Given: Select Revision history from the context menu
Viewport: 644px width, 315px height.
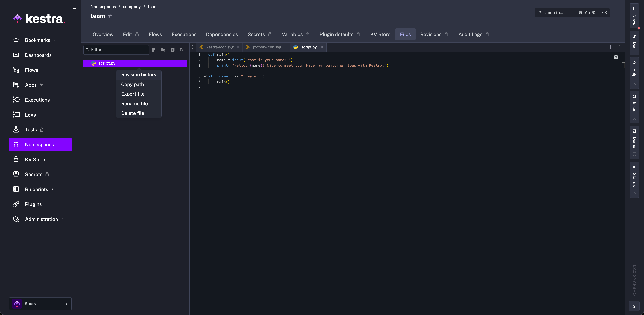Looking at the screenshot, I should pyautogui.click(x=139, y=74).
